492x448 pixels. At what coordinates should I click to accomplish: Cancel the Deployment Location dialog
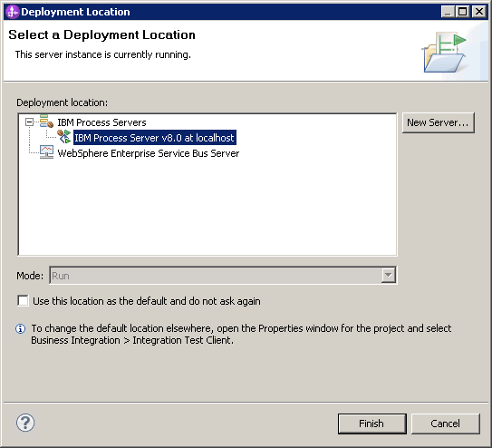coord(445,424)
